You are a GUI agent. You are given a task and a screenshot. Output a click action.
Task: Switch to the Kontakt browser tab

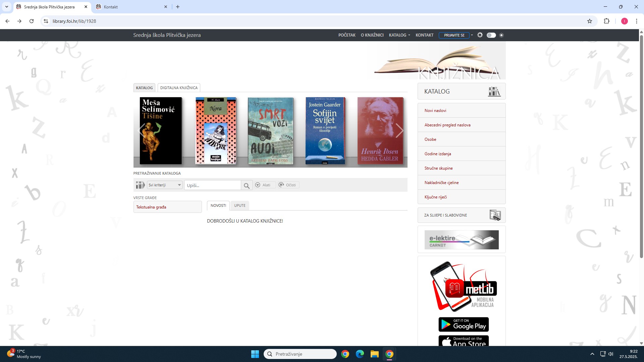[131, 7]
